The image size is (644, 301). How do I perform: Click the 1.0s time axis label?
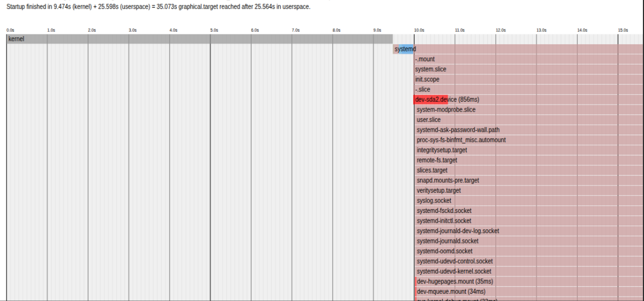(51, 31)
